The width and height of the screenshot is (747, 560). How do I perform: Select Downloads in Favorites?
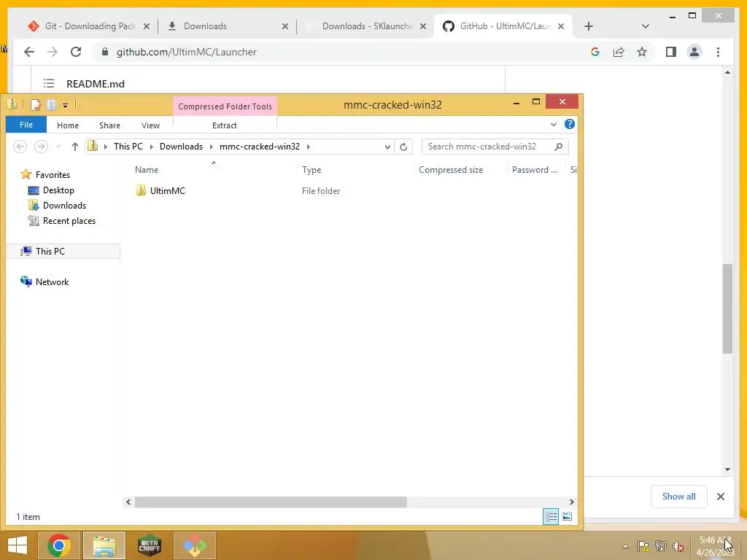(64, 205)
